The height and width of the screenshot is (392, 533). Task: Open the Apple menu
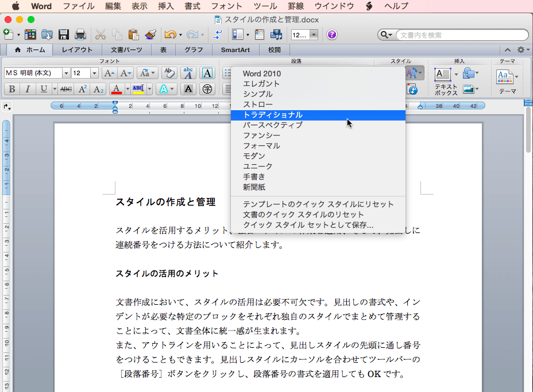click(16, 6)
